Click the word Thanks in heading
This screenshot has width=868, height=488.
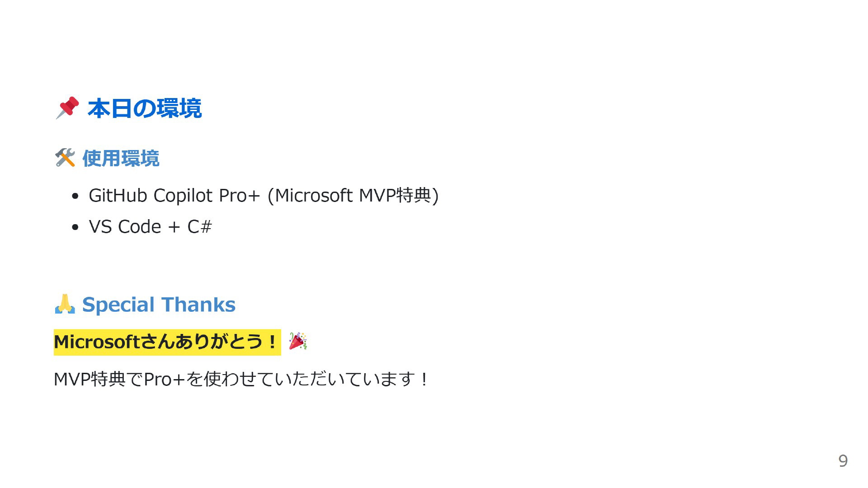[198, 305]
